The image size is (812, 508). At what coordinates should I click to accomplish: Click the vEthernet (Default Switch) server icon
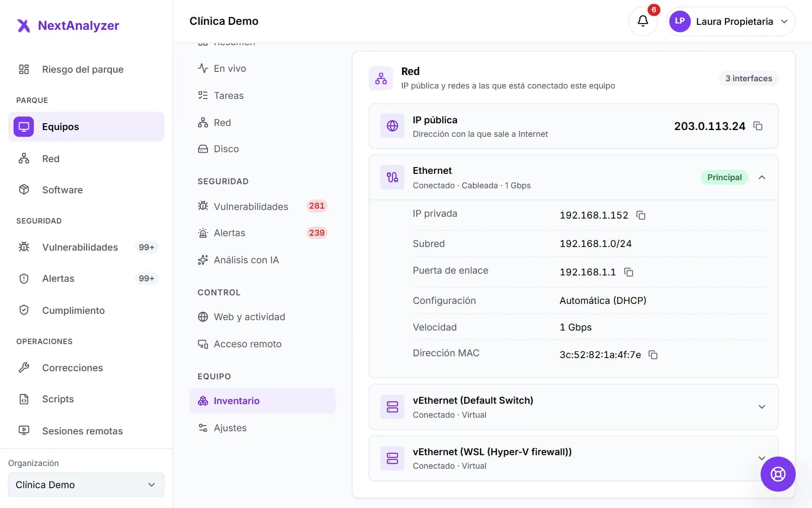click(392, 407)
